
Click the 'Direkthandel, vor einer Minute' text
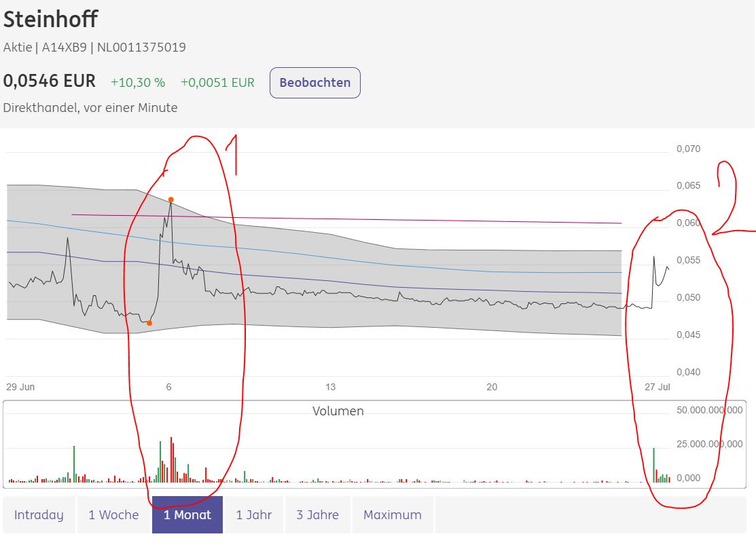[90, 107]
